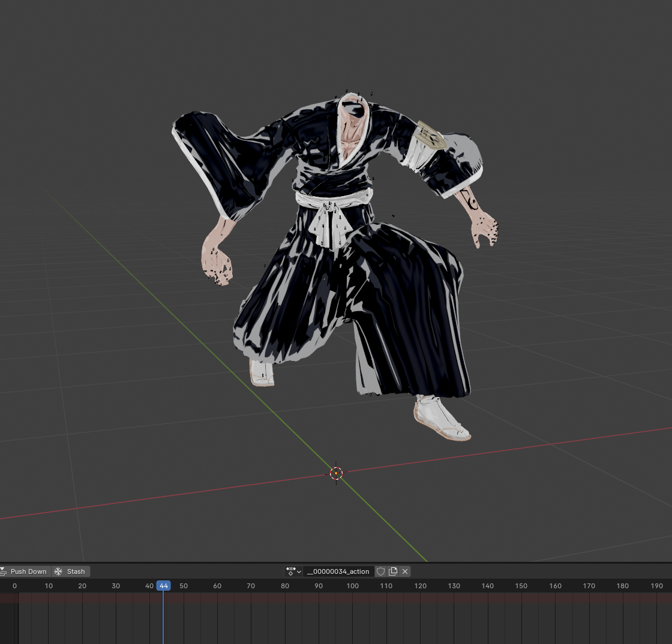Screen dimensions: 672x644
Task: Click frame 190 on the timeline ruler
Action: pyautogui.click(x=656, y=586)
